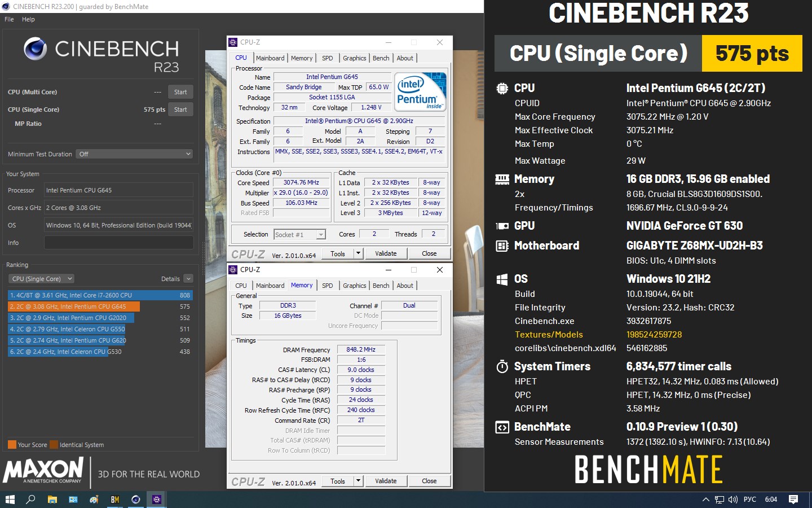Open Graphics tab in top CPU-Z
This screenshot has height=508, width=812.
point(354,58)
